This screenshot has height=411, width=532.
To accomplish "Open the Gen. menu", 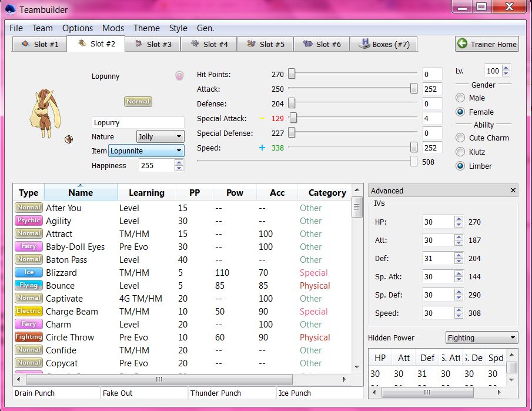I will (x=205, y=28).
